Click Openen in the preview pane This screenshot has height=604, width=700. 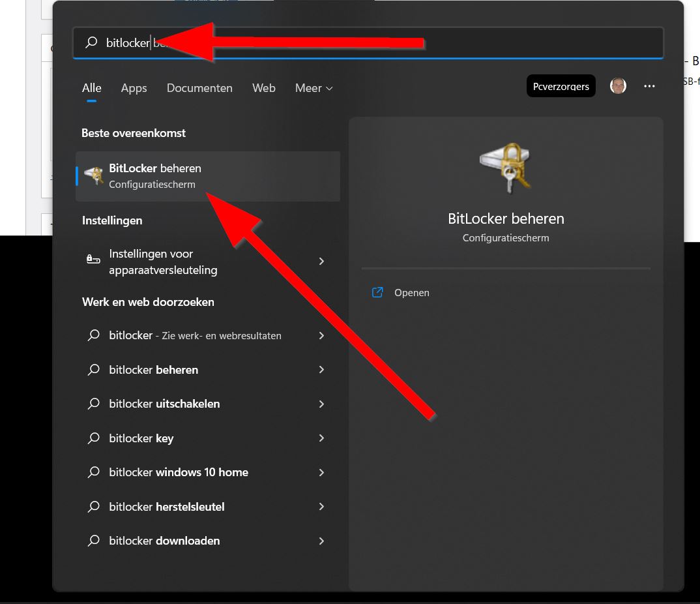click(412, 293)
